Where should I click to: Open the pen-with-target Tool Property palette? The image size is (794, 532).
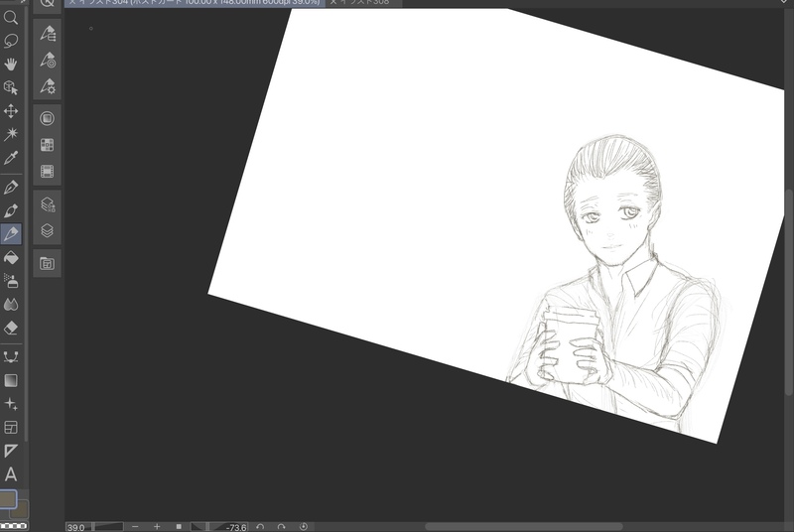click(48, 61)
